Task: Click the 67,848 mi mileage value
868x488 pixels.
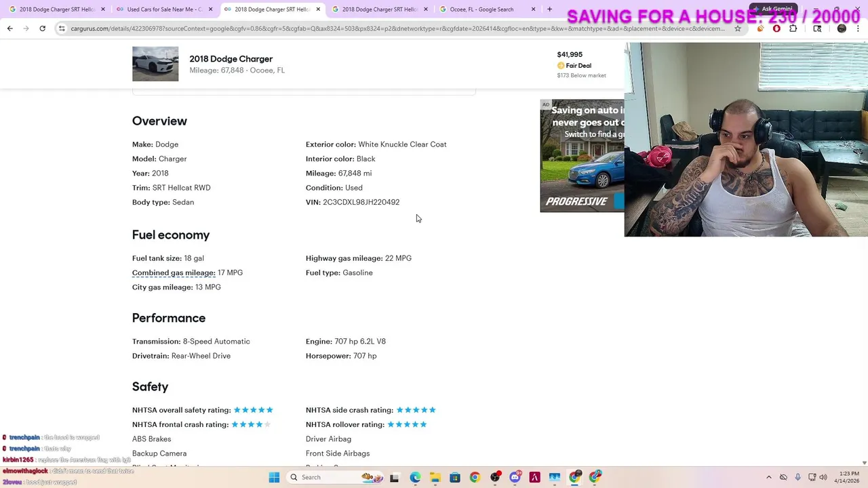Action: coord(355,174)
